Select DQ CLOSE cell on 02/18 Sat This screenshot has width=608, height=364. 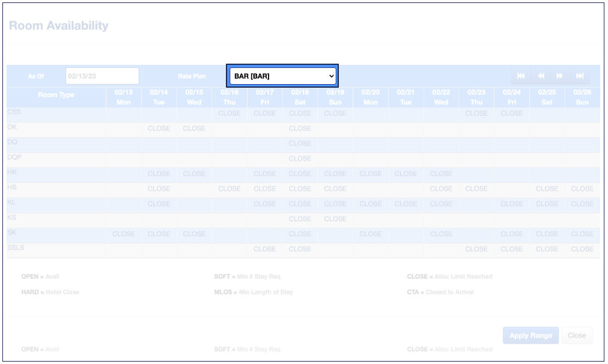click(300, 144)
